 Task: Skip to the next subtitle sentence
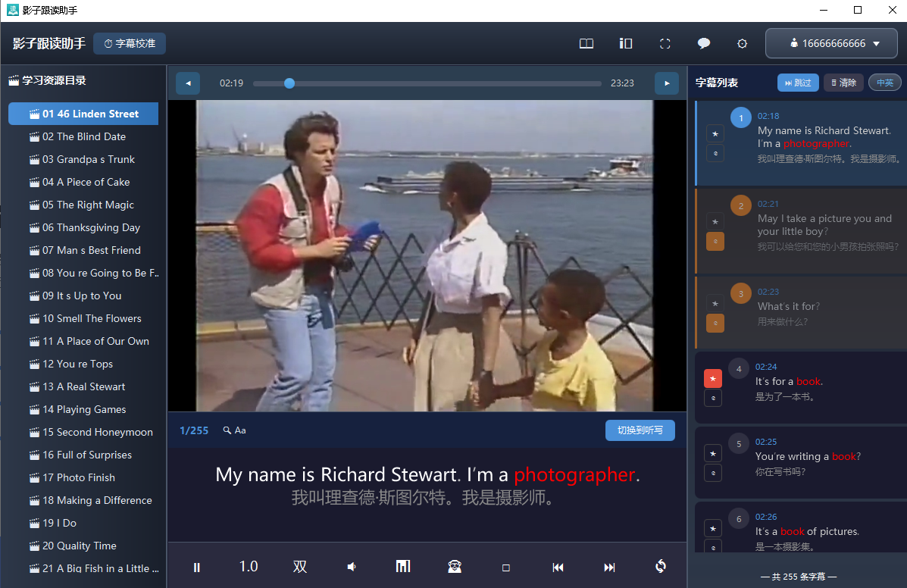tap(610, 568)
